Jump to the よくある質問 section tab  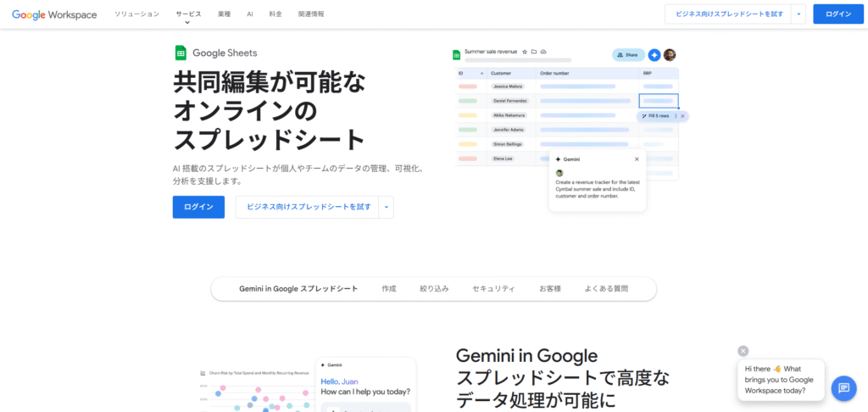pos(606,288)
